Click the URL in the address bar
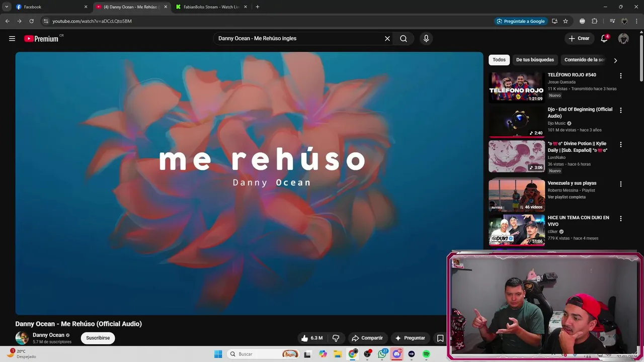The width and height of the screenshot is (644, 362). [x=92, y=21]
